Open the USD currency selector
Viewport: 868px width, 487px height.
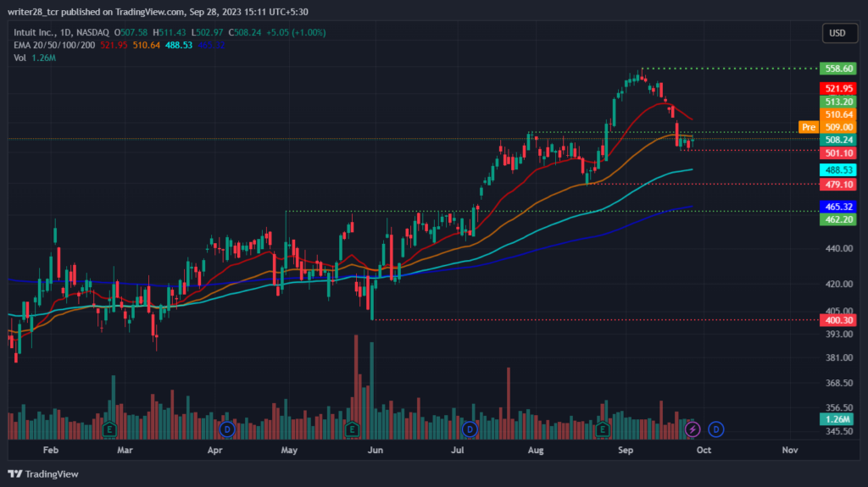click(x=839, y=33)
